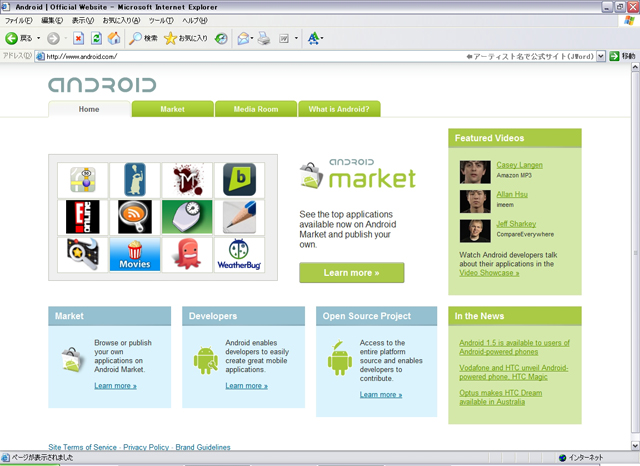Screen dimensions: 640x466
Task: Click the 移動 Go button
Action: coord(622,56)
